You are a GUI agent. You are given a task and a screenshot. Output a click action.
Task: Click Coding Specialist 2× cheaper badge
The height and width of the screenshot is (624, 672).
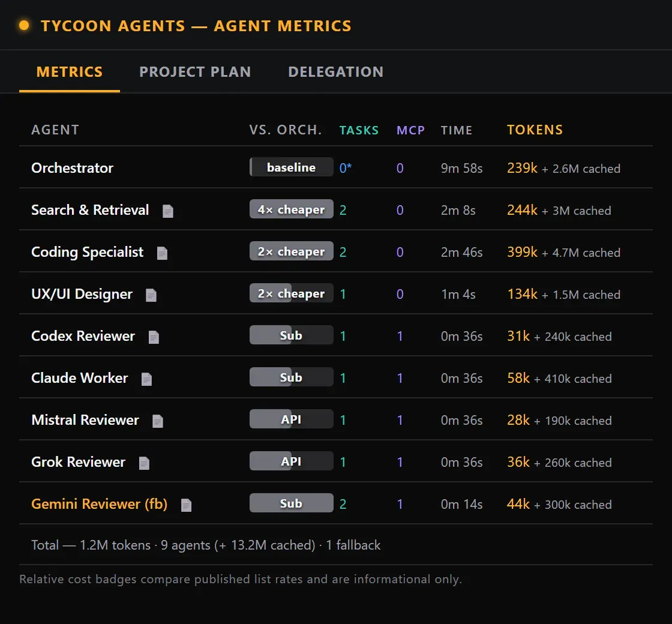click(292, 251)
